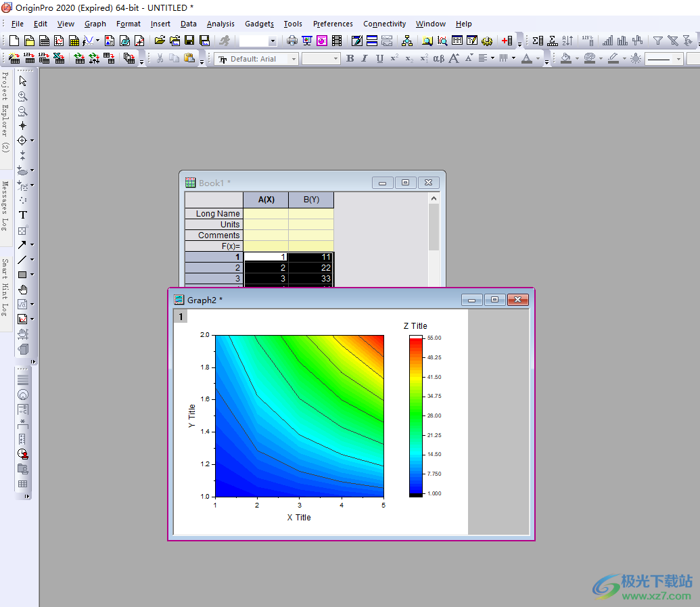Expand the Rectangle tool flyout arrow
This screenshot has height=607, width=700.
(32, 275)
